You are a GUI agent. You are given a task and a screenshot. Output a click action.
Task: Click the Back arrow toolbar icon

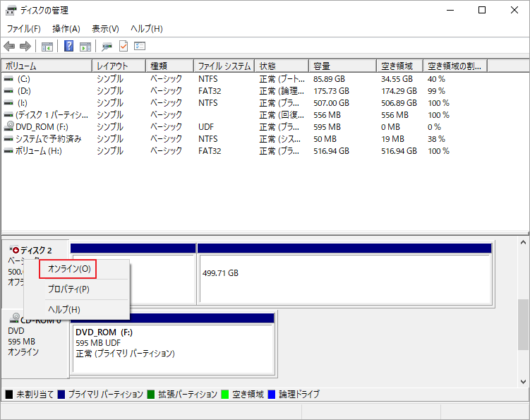tap(9, 46)
